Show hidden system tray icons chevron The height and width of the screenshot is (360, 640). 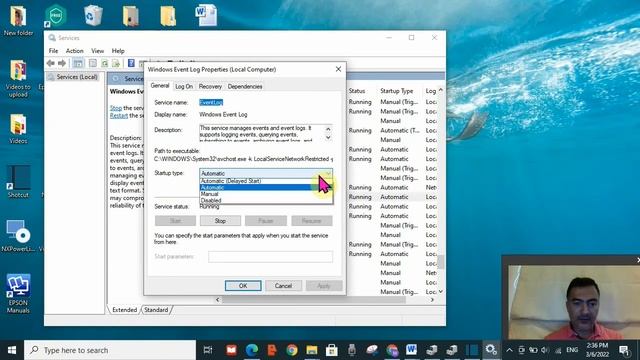(509, 350)
